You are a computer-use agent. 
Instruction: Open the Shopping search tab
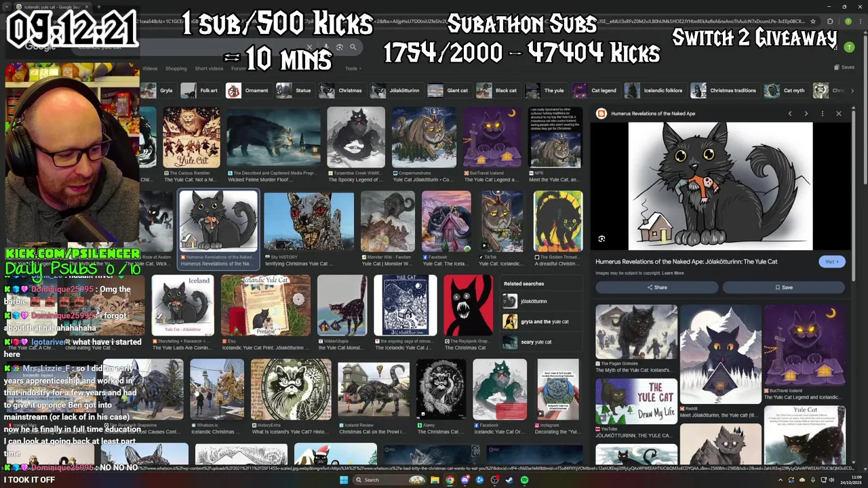coord(176,68)
